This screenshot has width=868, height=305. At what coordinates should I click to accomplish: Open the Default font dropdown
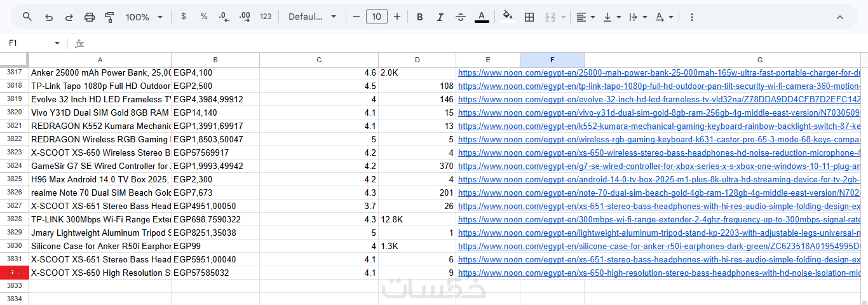[313, 17]
